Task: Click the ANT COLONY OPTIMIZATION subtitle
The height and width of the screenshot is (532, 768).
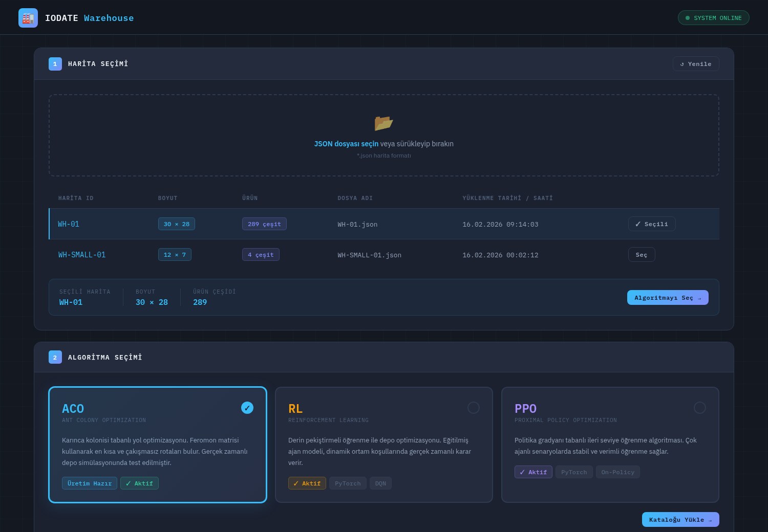Action: coord(104,420)
